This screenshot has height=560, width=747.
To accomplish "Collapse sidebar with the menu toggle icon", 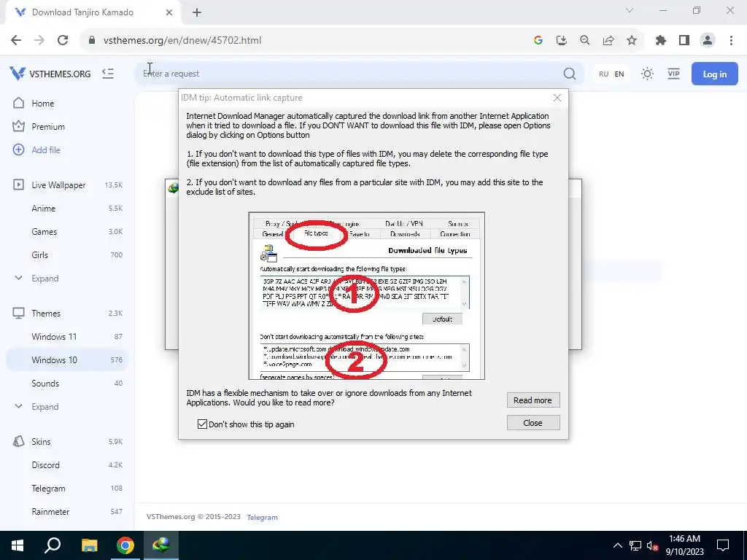I will tap(108, 74).
